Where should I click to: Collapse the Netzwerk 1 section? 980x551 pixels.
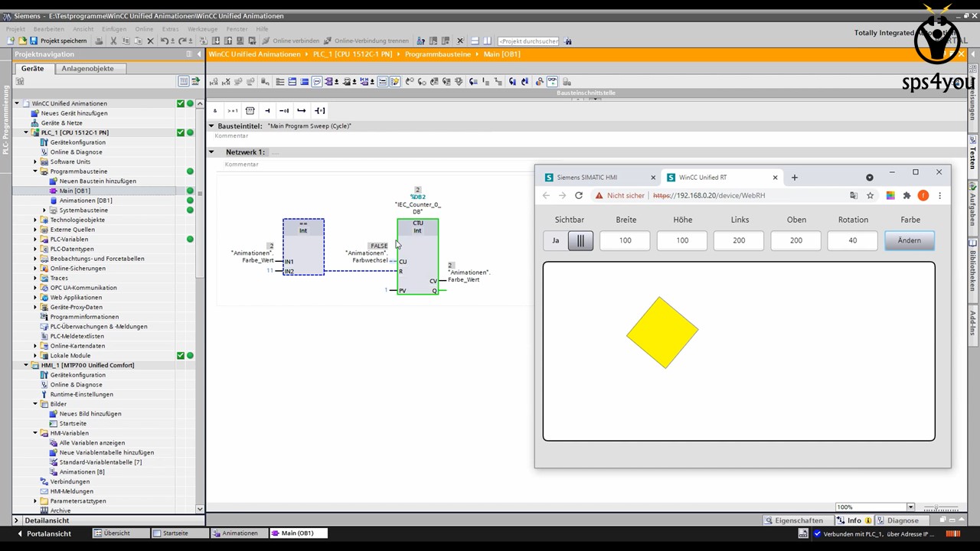click(x=211, y=152)
